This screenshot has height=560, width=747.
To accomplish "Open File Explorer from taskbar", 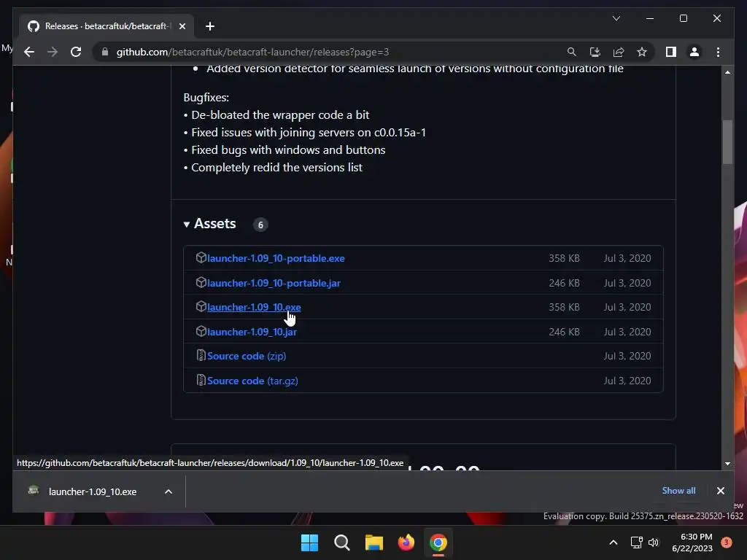I will coord(374,542).
